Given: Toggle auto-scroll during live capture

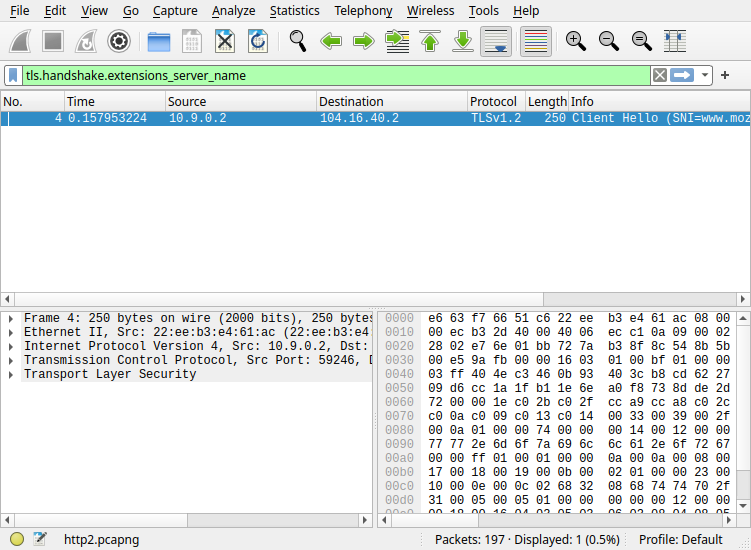Looking at the screenshot, I should point(496,41).
